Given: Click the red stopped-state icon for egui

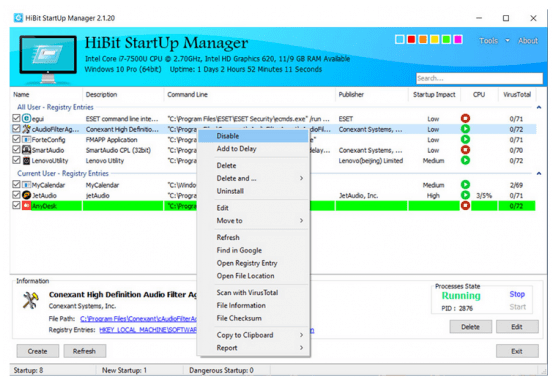Looking at the screenshot, I should pos(465,119).
